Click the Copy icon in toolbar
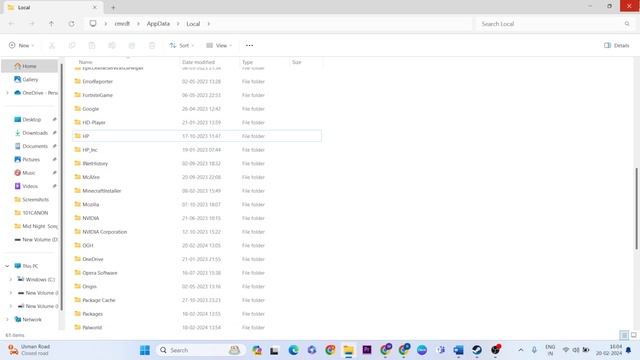Image resolution: width=640 pixels, height=360 pixels. [x=72, y=45]
